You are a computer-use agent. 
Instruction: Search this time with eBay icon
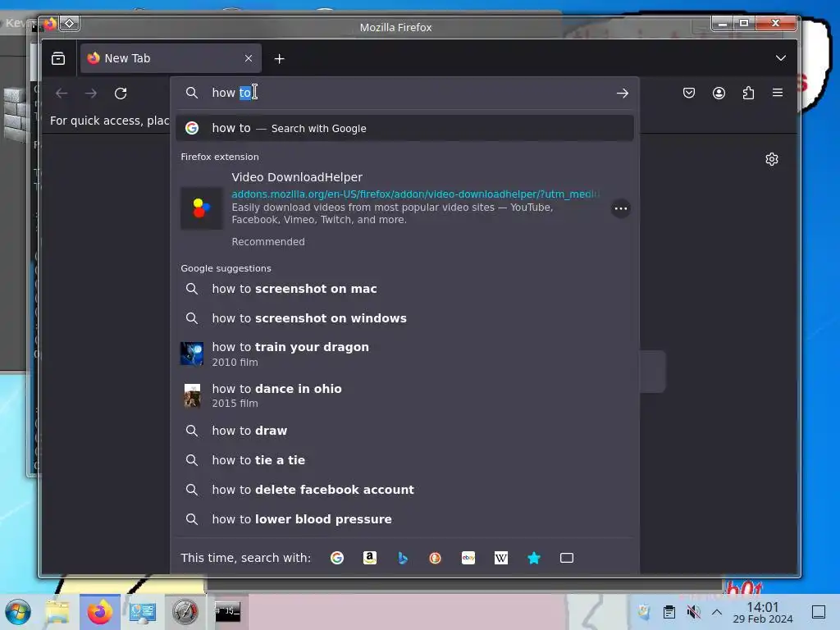tap(468, 558)
